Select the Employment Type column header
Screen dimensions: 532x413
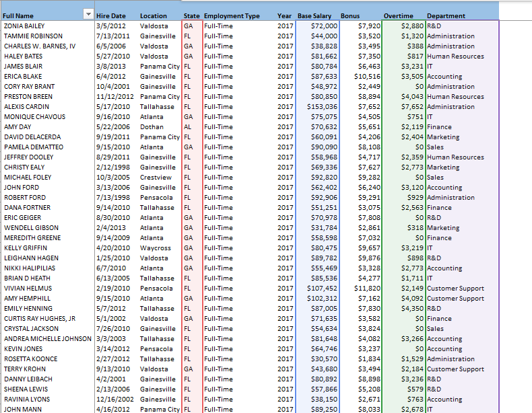tap(232, 16)
